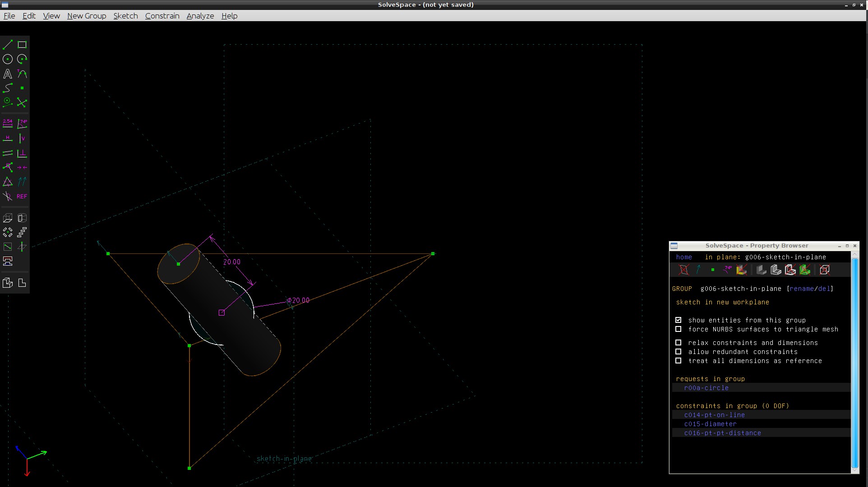Click the perpendicular constraint icon
This screenshot has width=868, height=487.
(x=22, y=153)
